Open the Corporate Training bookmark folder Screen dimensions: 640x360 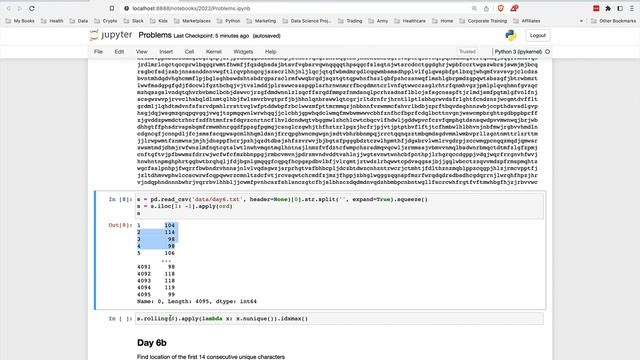click(483, 21)
